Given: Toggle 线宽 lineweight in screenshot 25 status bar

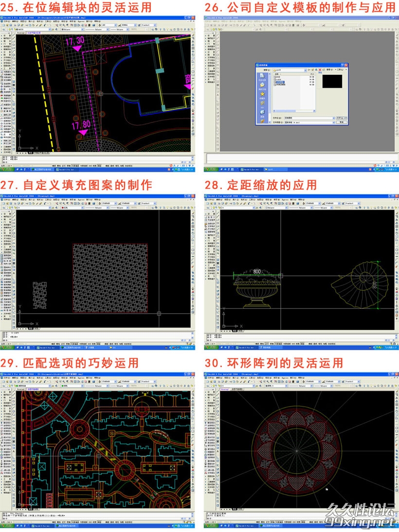Looking at the screenshot, I should click(x=95, y=165).
